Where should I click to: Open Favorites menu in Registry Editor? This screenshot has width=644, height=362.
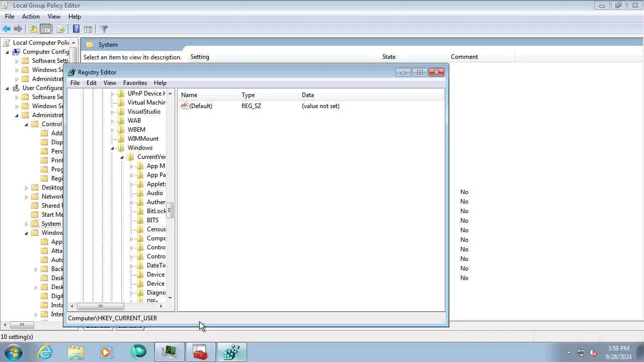(x=135, y=83)
